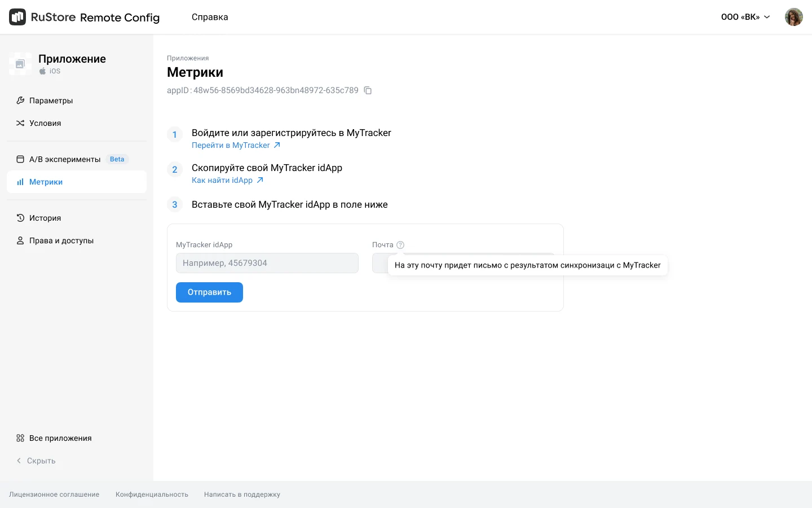Open the История section

[77, 218]
